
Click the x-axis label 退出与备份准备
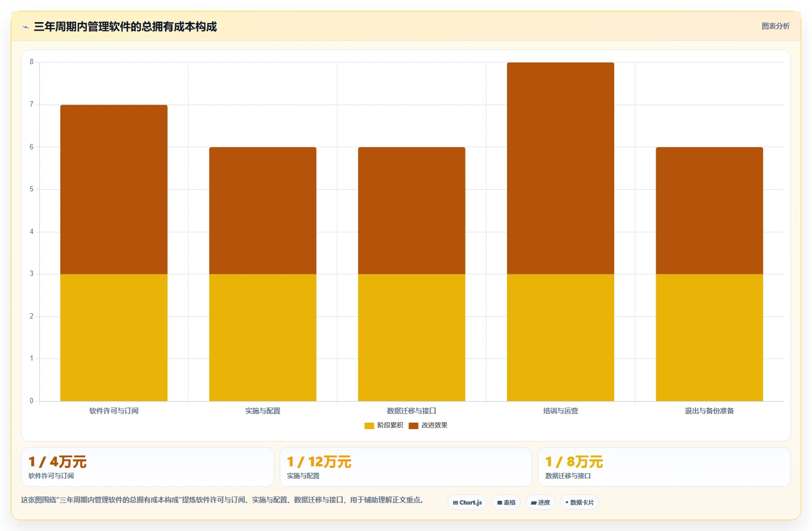pos(709,411)
